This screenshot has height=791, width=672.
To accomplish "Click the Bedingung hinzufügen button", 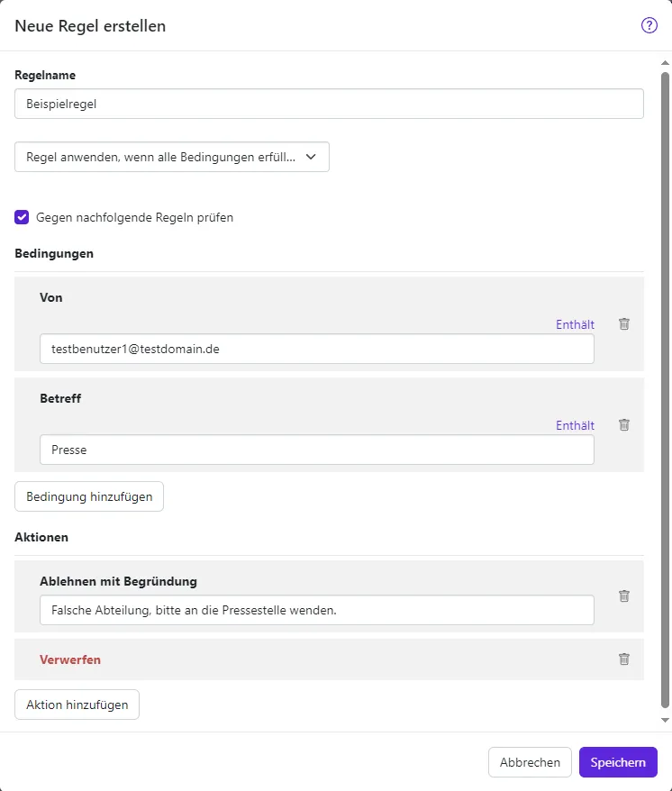I will click(89, 496).
